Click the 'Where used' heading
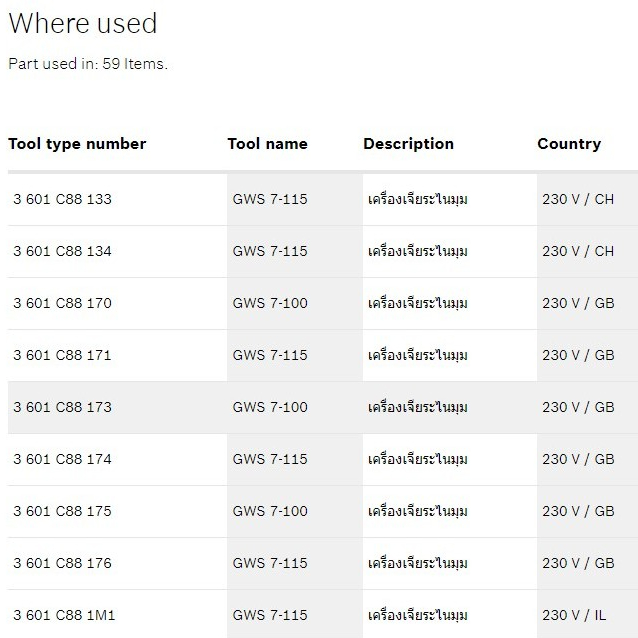 (83, 23)
